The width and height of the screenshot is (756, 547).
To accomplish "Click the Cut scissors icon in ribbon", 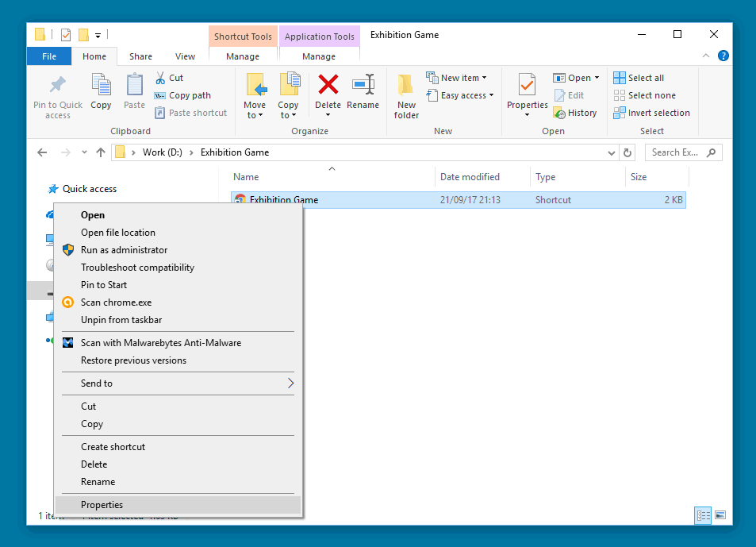I will click(160, 78).
